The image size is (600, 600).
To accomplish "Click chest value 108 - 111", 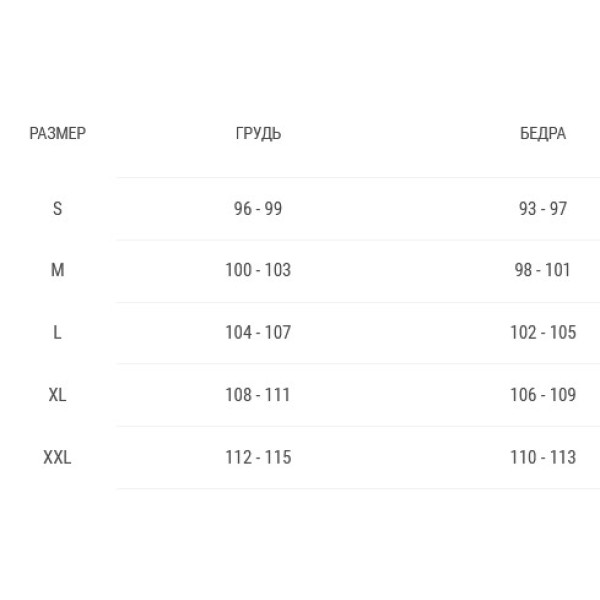I will tap(258, 395).
